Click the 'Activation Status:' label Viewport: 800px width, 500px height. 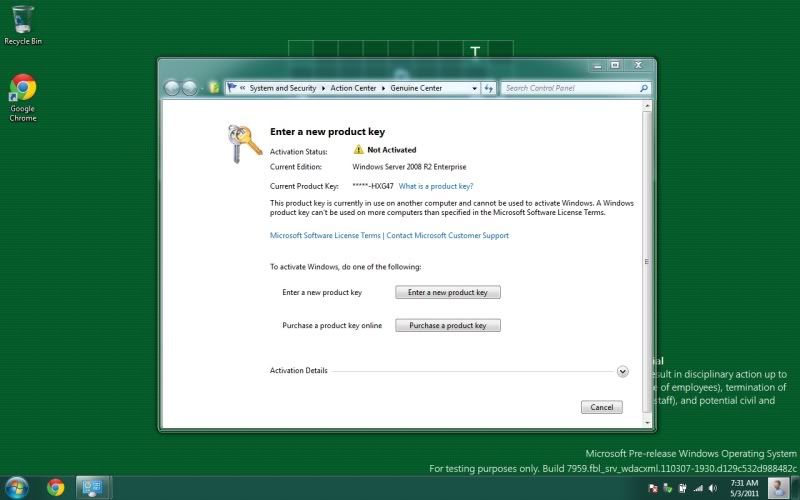point(298,152)
